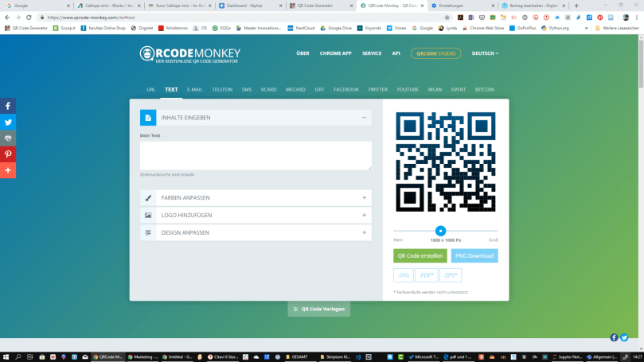Click the orange plus share icon
The image size is (644, 362).
click(8, 170)
